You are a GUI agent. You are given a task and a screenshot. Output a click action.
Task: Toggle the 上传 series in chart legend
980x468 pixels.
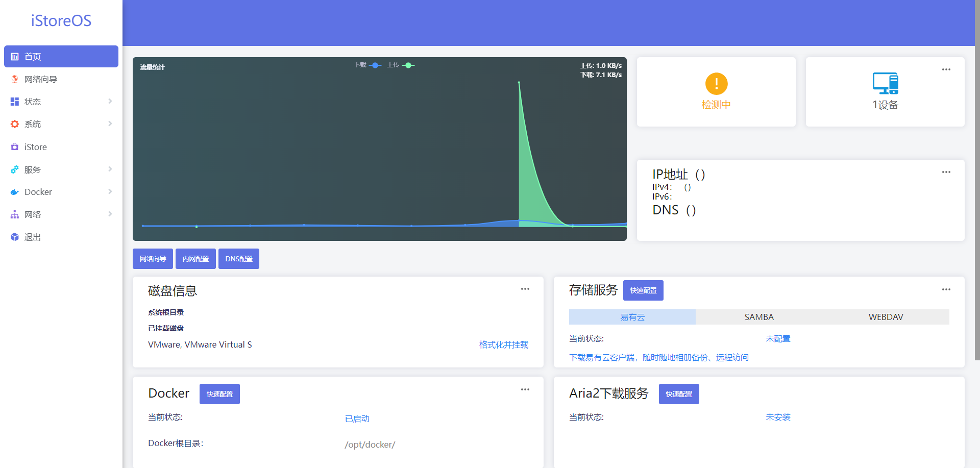[x=401, y=65]
